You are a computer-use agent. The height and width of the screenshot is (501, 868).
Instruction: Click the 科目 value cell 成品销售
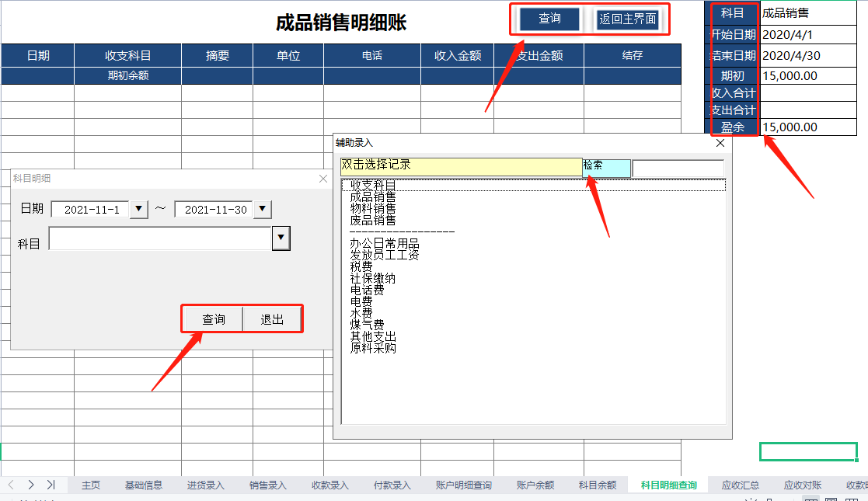[x=809, y=12]
